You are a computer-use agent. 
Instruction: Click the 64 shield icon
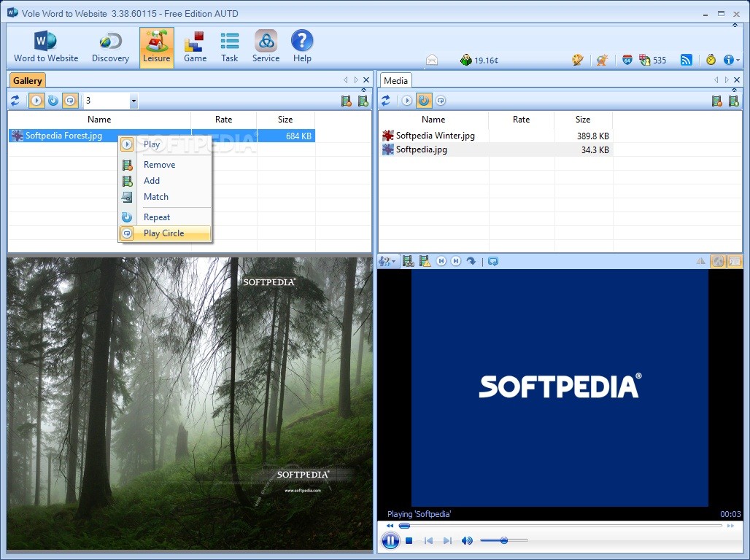(x=627, y=60)
